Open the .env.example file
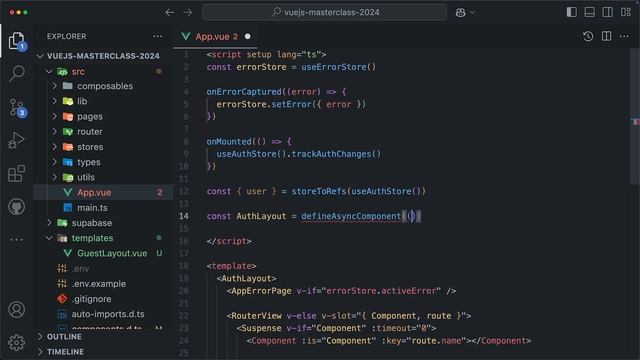The image size is (640, 360). coord(104,284)
